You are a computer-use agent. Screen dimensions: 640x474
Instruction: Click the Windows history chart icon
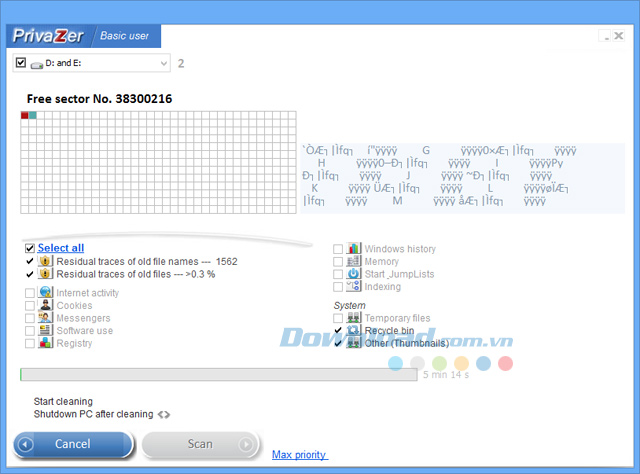pos(353,248)
